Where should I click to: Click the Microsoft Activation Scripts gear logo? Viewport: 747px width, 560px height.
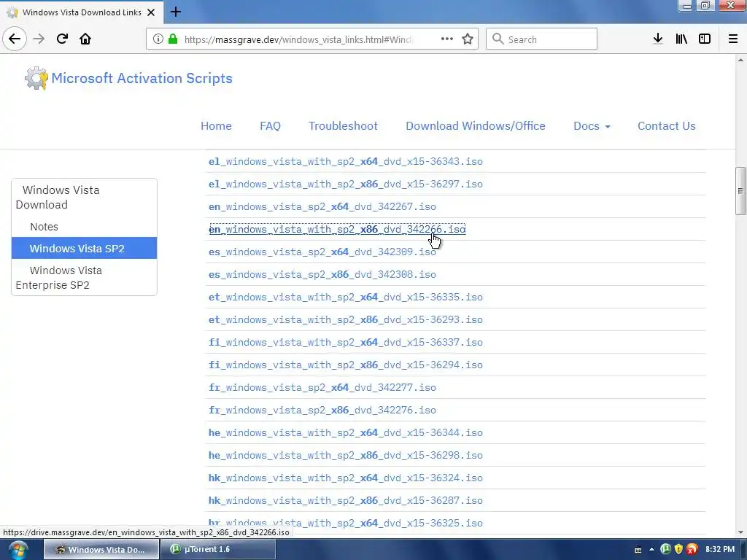(x=36, y=78)
